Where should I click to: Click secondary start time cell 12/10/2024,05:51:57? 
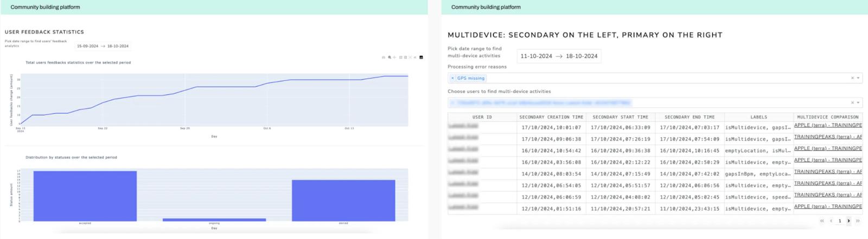tap(620, 186)
